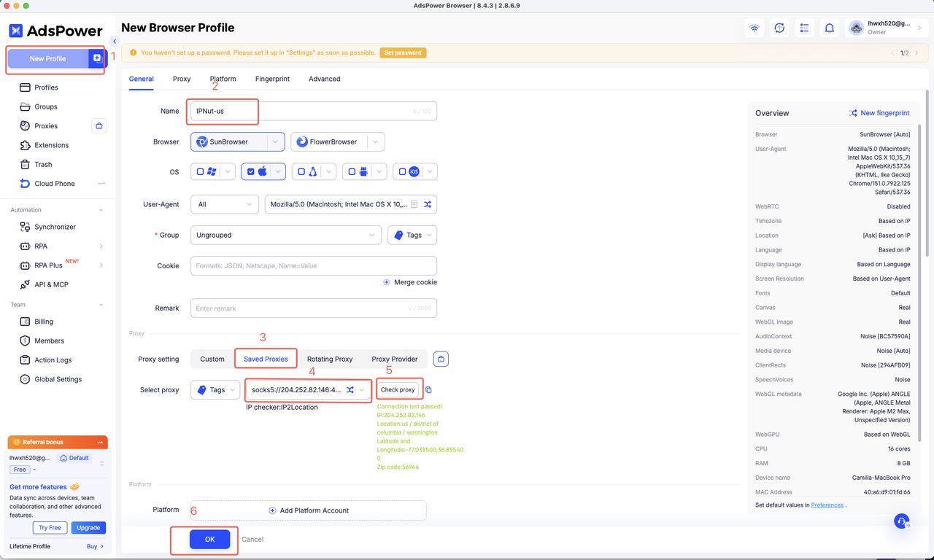The width and height of the screenshot is (934, 560).
Task: Open the floating support headset icon
Action: (902, 521)
